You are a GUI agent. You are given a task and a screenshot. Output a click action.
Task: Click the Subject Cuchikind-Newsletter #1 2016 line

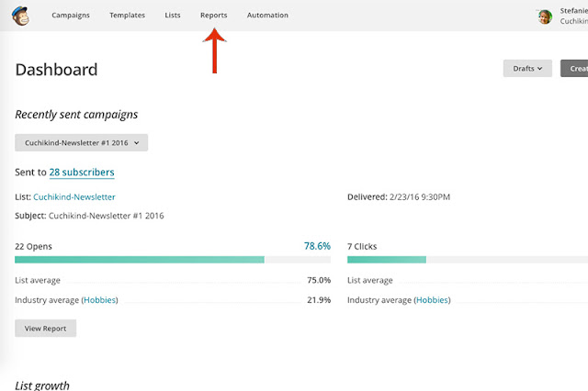tap(89, 216)
